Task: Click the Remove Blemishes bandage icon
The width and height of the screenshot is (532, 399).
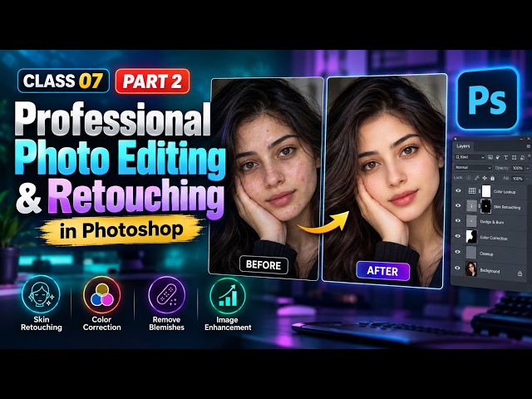Action: coord(166,294)
